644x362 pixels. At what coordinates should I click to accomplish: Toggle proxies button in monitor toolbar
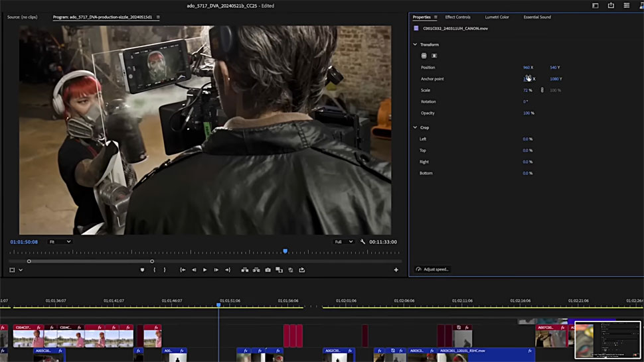(x=291, y=270)
